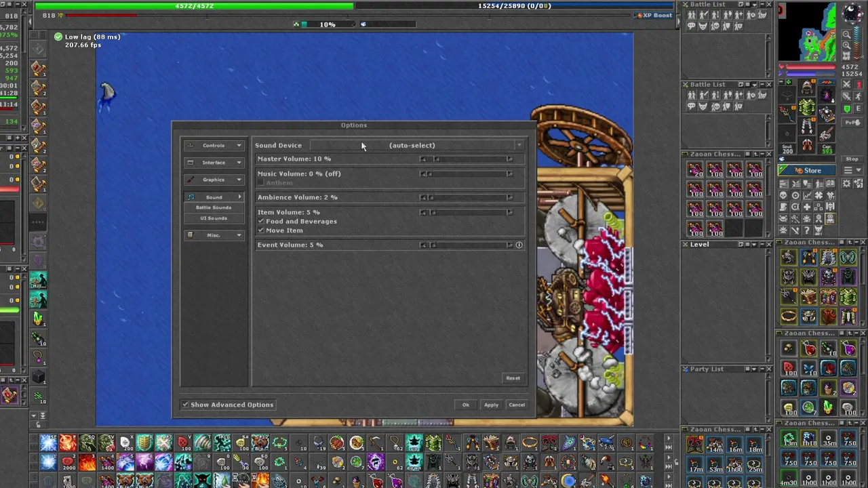The width and height of the screenshot is (868, 488).
Task: Open the skull icon below Store
Action: pyautogui.click(x=783, y=195)
